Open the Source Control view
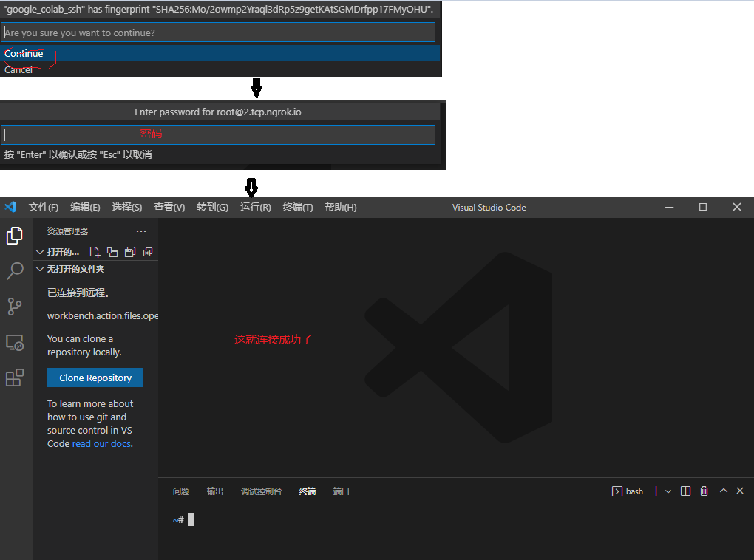The image size is (754, 560). (x=15, y=307)
